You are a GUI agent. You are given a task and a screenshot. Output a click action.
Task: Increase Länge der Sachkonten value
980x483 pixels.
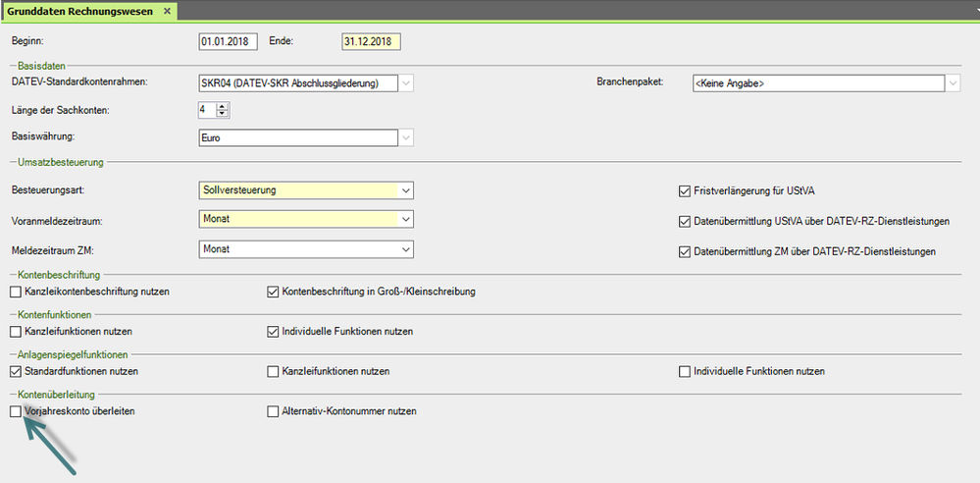pyautogui.click(x=222, y=106)
